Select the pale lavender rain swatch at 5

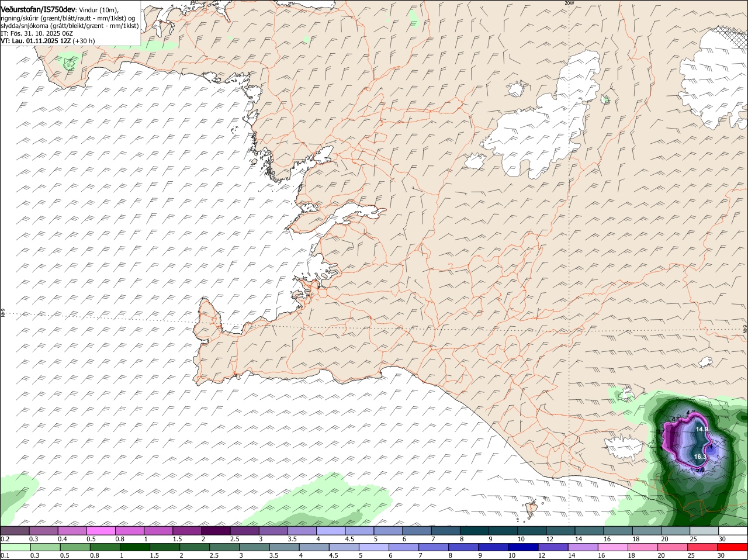(373, 547)
